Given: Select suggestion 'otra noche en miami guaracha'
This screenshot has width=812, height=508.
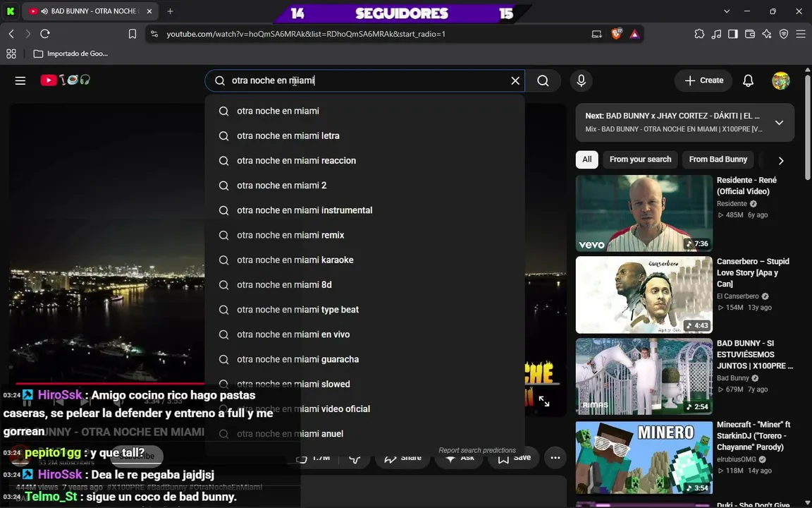Looking at the screenshot, I should (364, 360).
